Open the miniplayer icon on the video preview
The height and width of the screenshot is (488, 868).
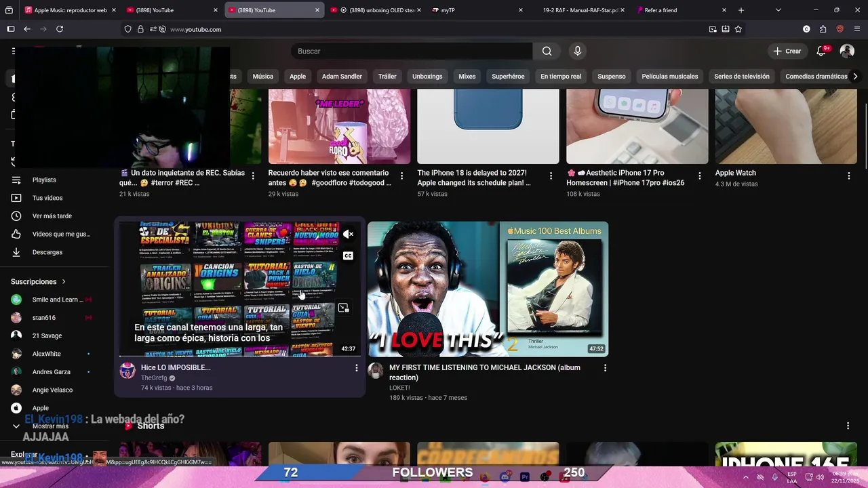(344, 308)
